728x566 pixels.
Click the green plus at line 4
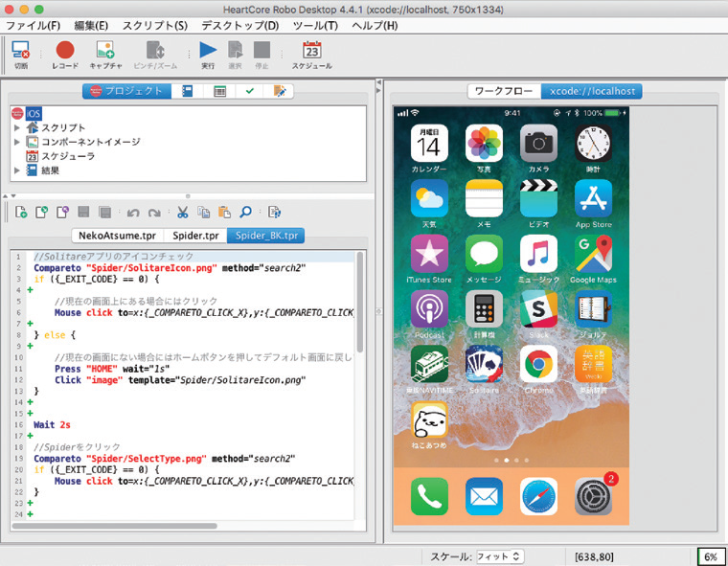coord(31,290)
